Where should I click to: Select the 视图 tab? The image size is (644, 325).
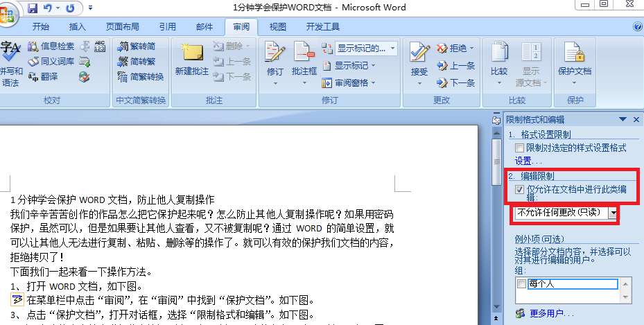coord(278,27)
